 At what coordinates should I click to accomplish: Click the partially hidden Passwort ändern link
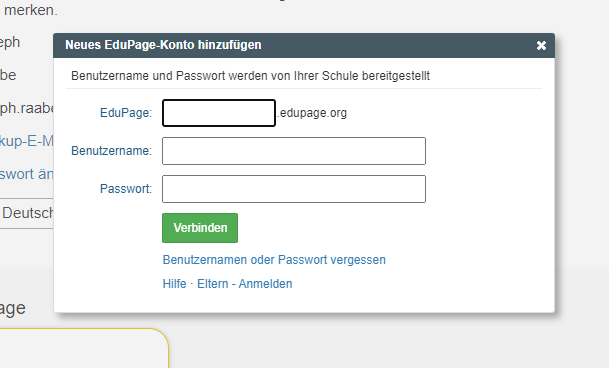[26, 174]
